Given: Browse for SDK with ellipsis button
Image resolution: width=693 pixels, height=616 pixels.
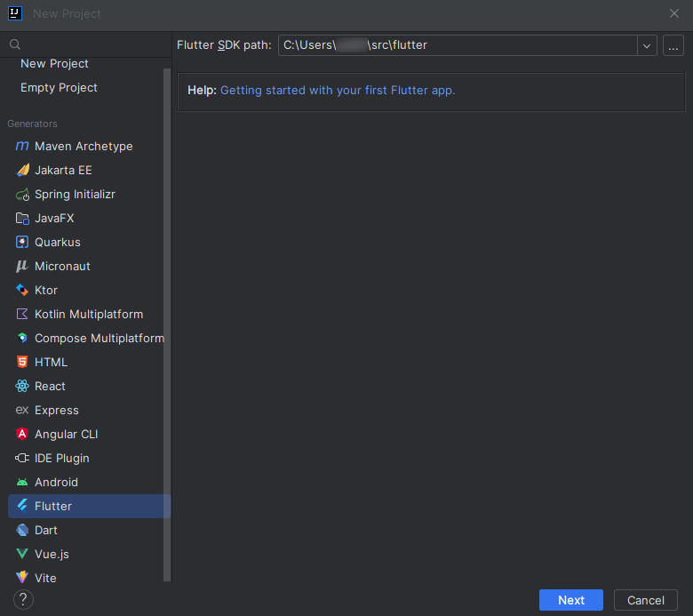Looking at the screenshot, I should (x=673, y=45).
